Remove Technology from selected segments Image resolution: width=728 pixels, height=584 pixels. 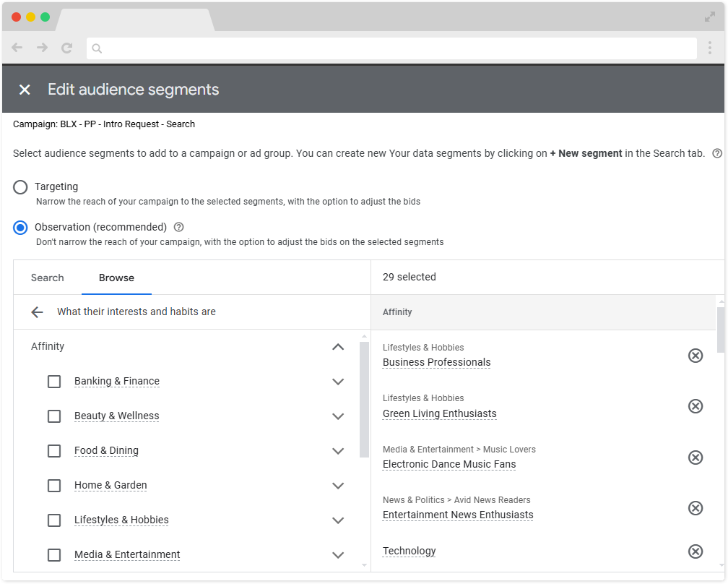(695, 551)
